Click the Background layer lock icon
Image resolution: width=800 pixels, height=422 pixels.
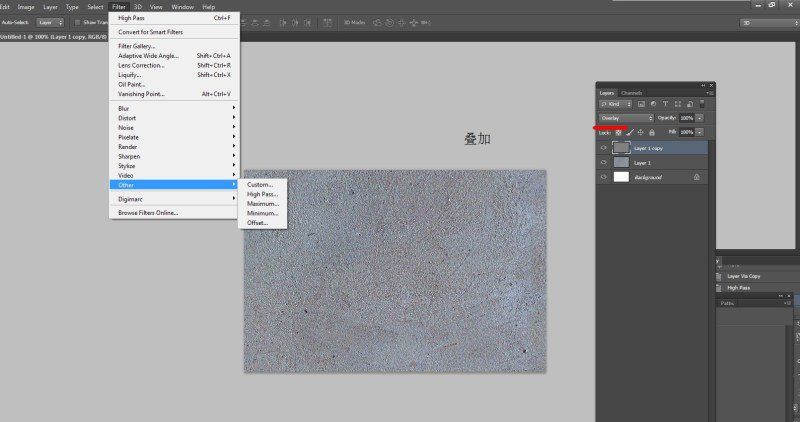coord(696,177)
